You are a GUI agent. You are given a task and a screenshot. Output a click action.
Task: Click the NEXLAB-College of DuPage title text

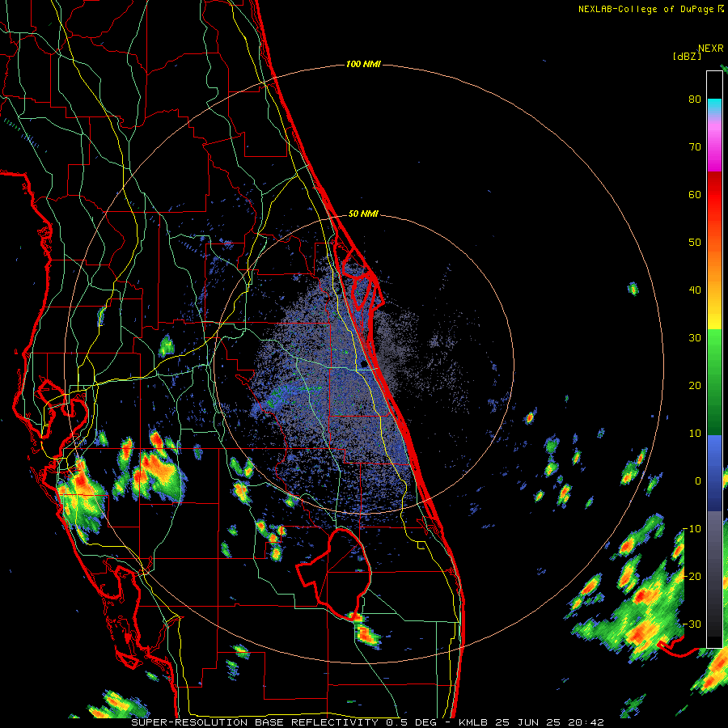pos(650,9)
